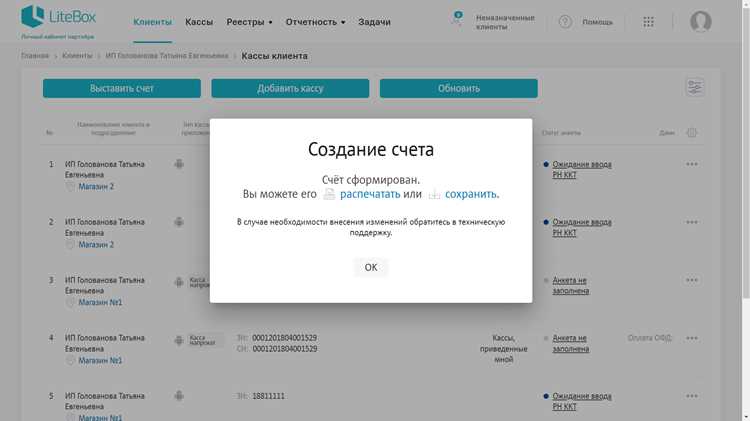Expand the Реестры dropdown menu
750x421 pixels.
tap(249, 22)
